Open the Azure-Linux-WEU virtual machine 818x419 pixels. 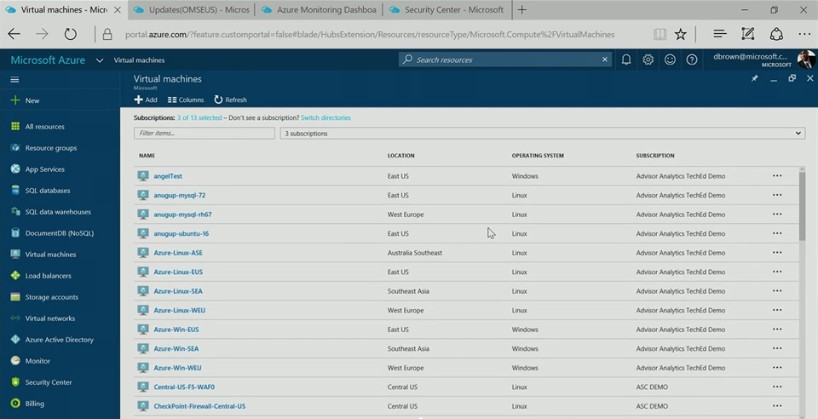tap(179, 310)
